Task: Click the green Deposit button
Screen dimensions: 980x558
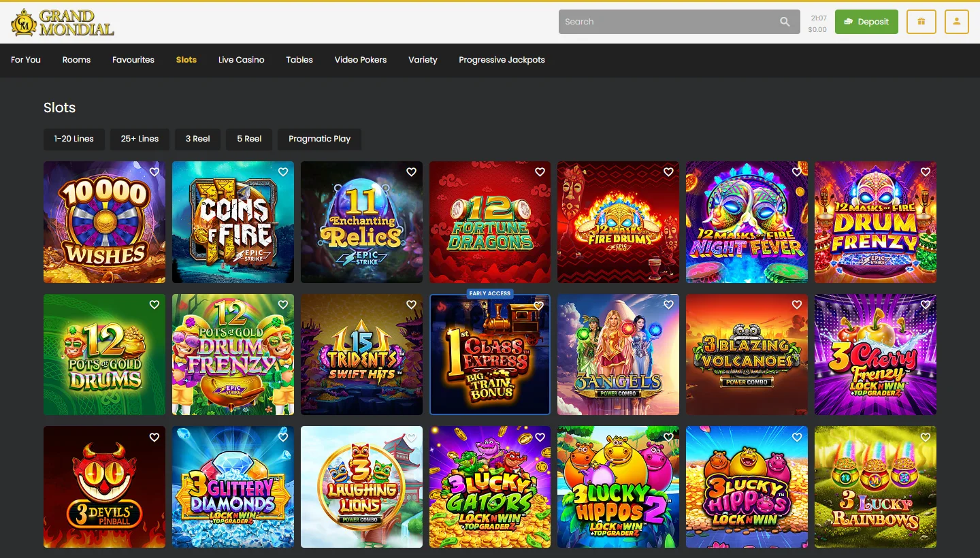Action: (x=866, y=22)
